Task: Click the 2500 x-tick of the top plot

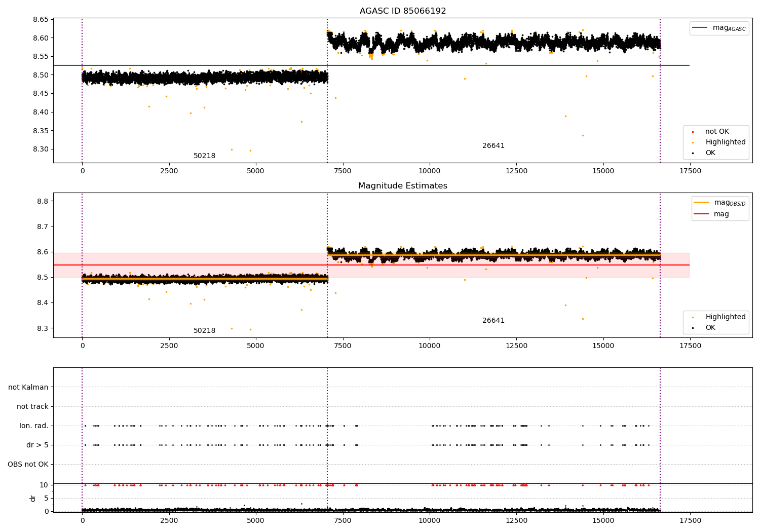Action: 169,171
